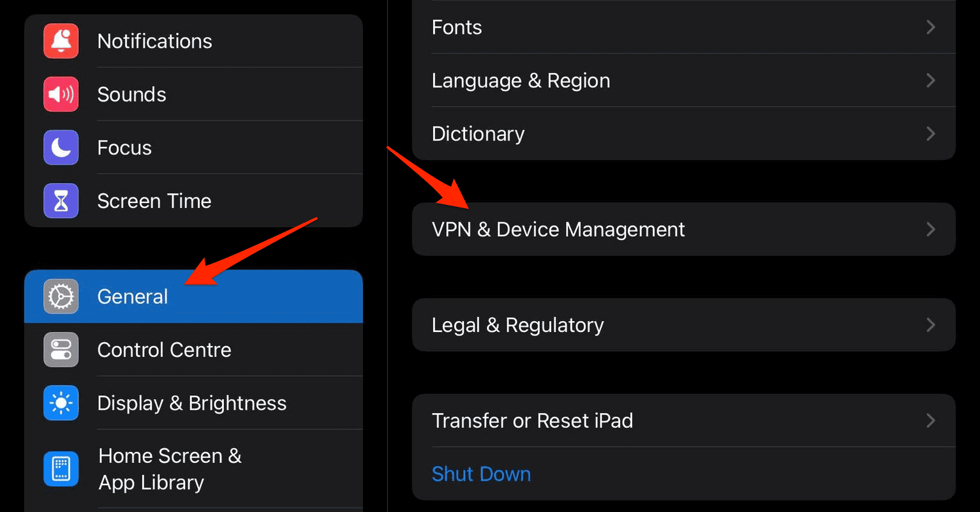
Task: Click the Transfer or Reset iPad chevron
Action: (x=931, y=421)
